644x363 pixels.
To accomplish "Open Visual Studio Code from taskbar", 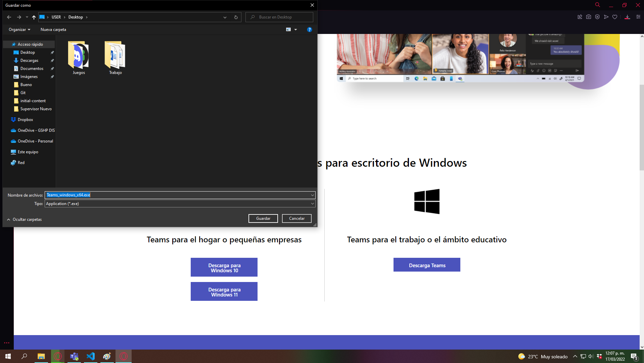I will (91, 356).
